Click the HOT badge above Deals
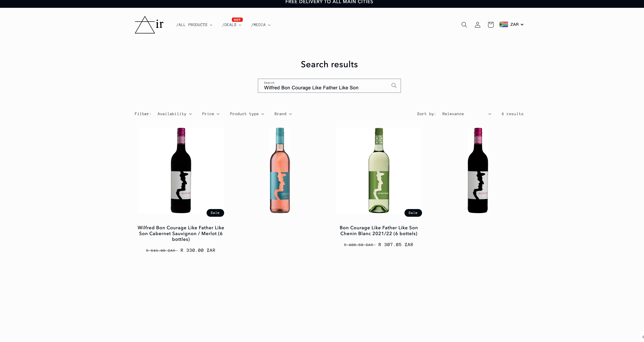Screen dimensions: 644x342 (x=237, y=20)
